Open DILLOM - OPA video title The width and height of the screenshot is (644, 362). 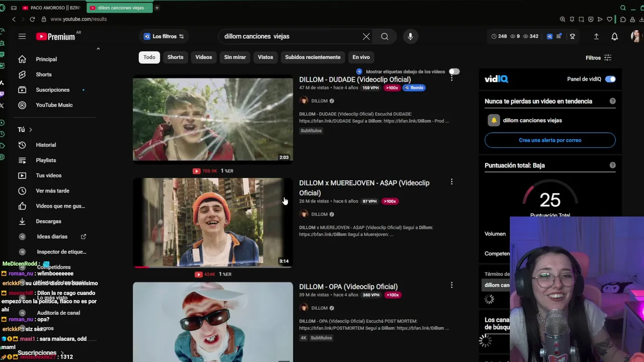pyautogui.click(x=348, y=287)
